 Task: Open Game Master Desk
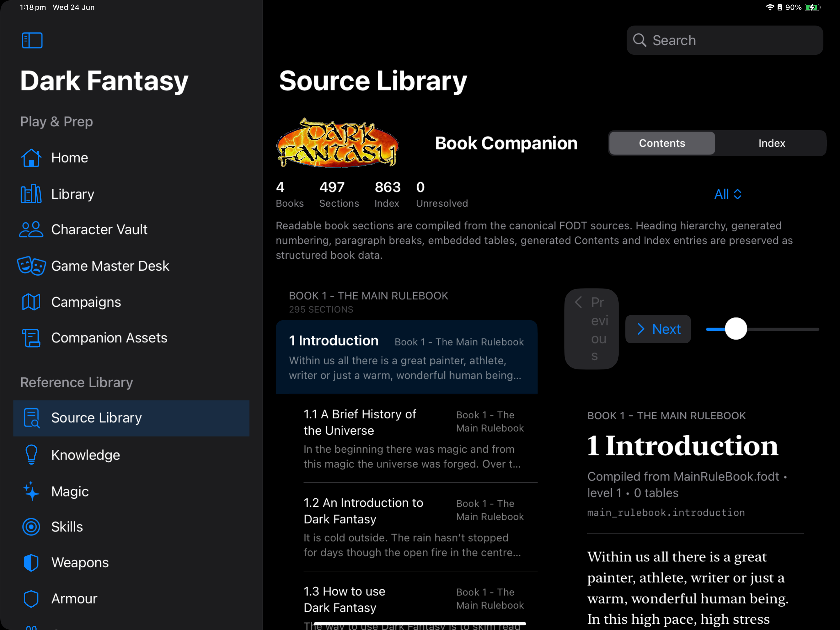pos(131,265)
